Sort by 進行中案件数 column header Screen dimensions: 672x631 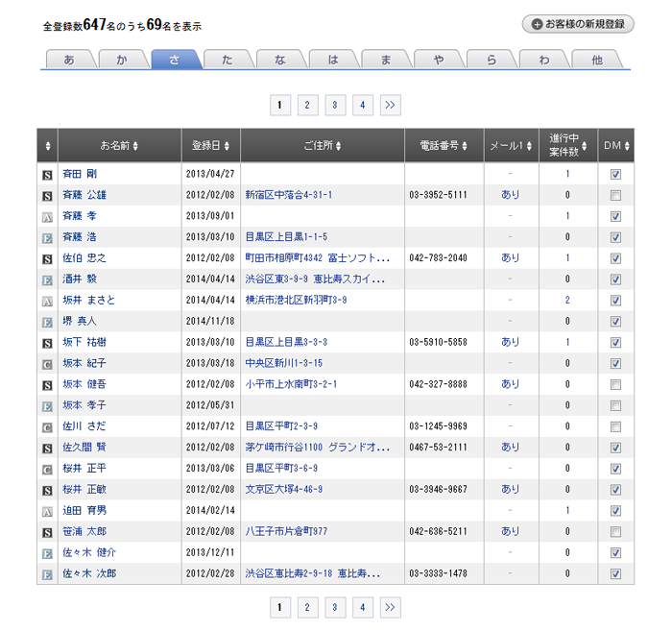click(568, 145)
